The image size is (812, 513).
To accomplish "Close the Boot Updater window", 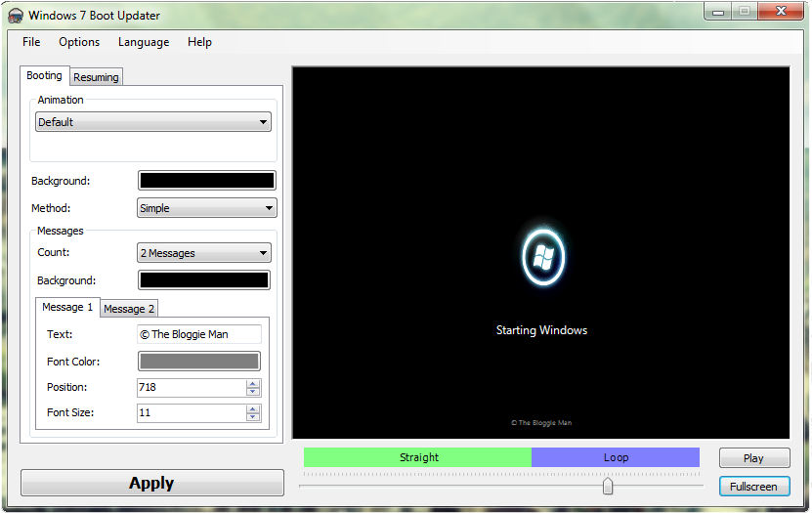I will [781, 12].
